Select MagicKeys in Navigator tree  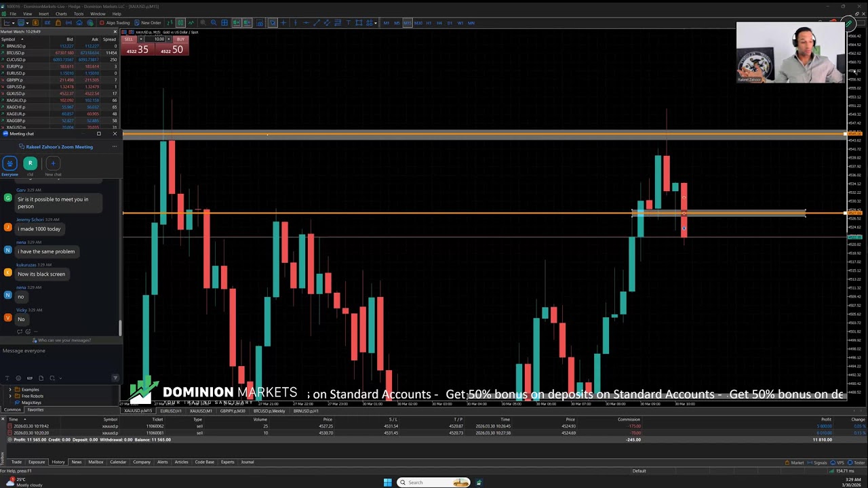coord(31,403)
